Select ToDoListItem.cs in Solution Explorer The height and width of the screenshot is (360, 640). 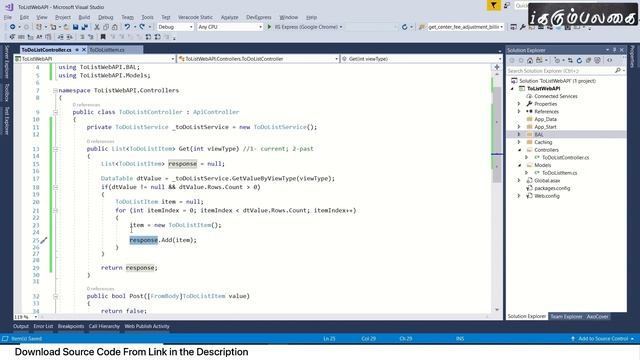[560, 173]
